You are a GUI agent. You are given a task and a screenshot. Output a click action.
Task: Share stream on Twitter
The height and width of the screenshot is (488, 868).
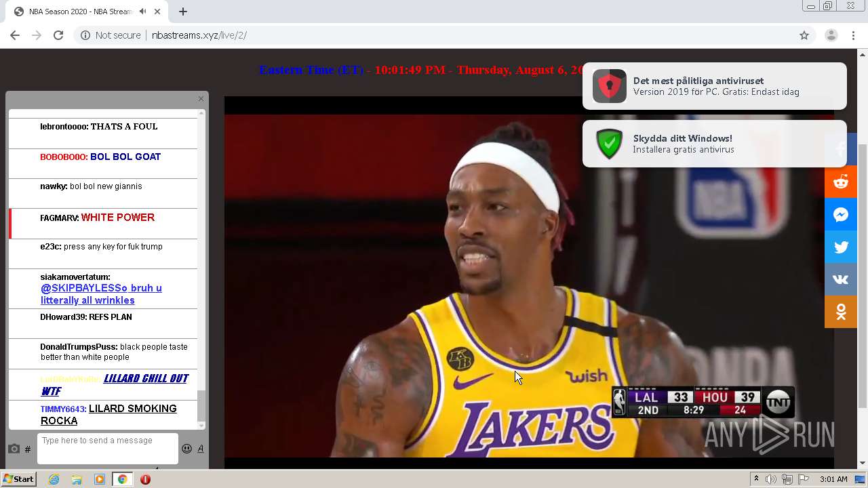(841, 247)
